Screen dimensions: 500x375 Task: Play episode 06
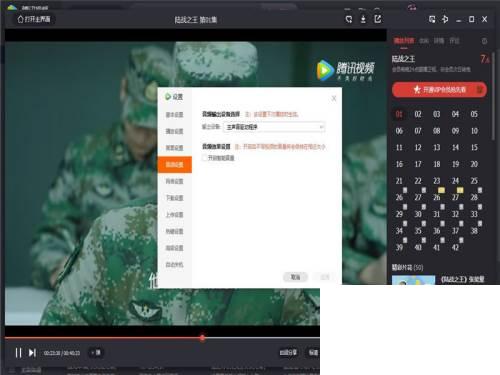tap(399, 131)
